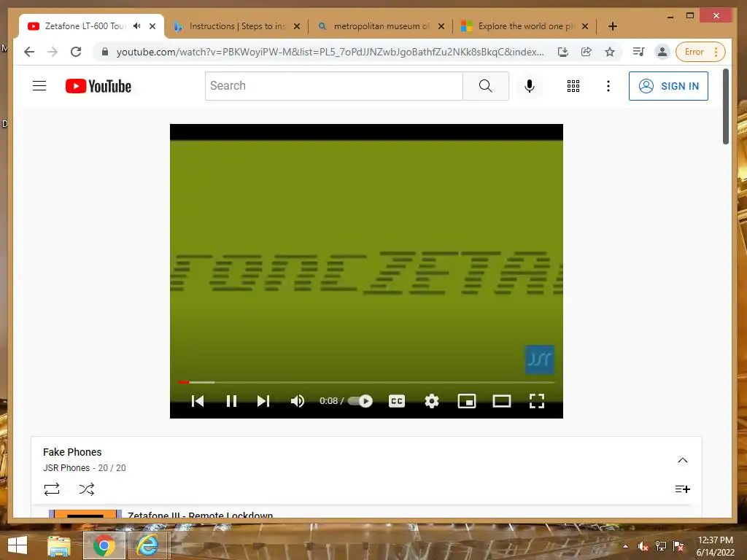Go to the YouTube home logo
747x560 pixels.
(x=98, y=86)
